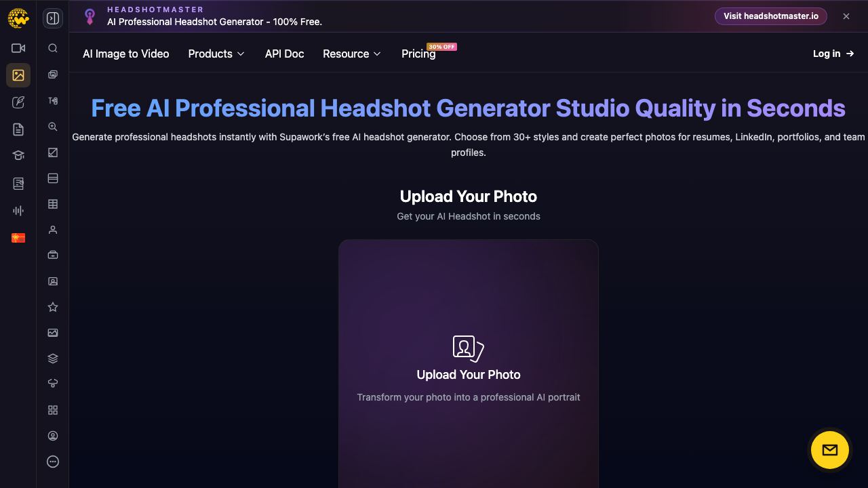
Task: Open the API Doc menu item
Action: pos(284,54)
